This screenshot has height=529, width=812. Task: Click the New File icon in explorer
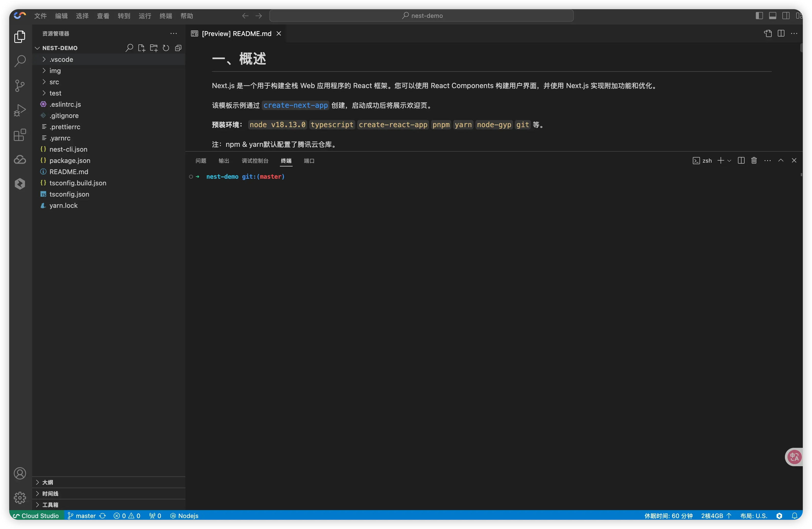[141, 48]
